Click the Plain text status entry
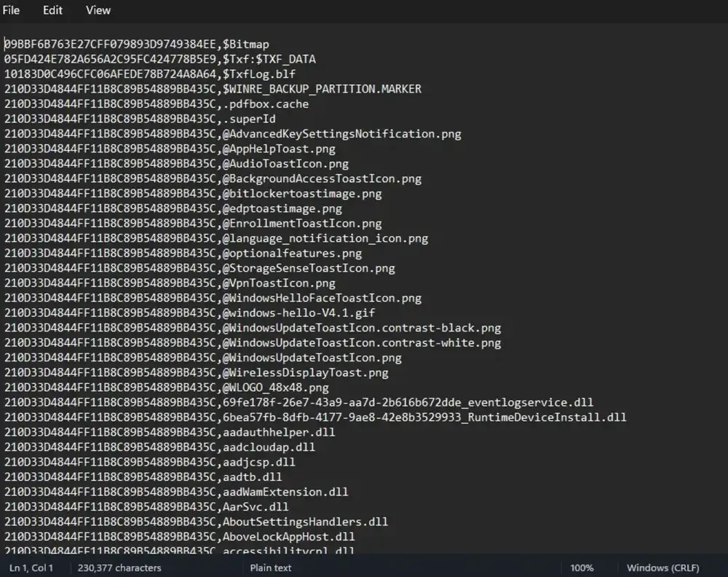This screenshot has height=577, width=728. [x=271, y=568]
